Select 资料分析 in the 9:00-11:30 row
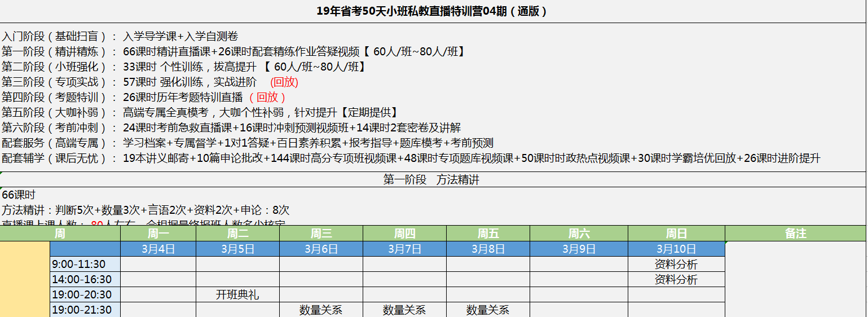The height and width of the screenshot is (317, 868). 676,264
